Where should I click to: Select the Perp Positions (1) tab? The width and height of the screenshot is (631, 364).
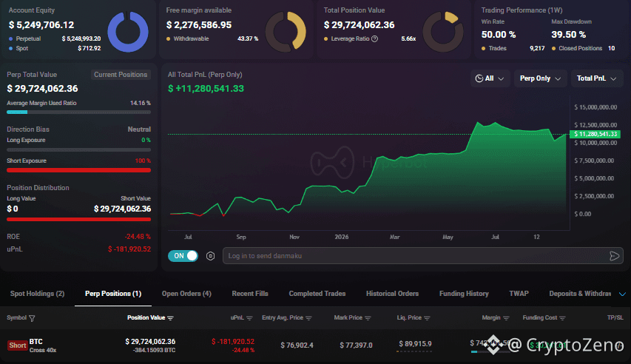113,294
